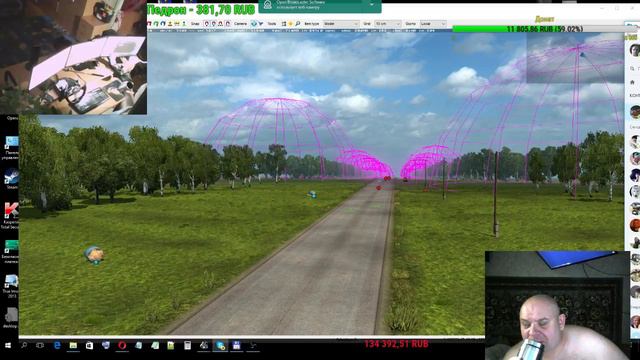Screen dimensions: 640x360
Task: Click the desktop overhead webcam feed
Action: tap(73, 57)
